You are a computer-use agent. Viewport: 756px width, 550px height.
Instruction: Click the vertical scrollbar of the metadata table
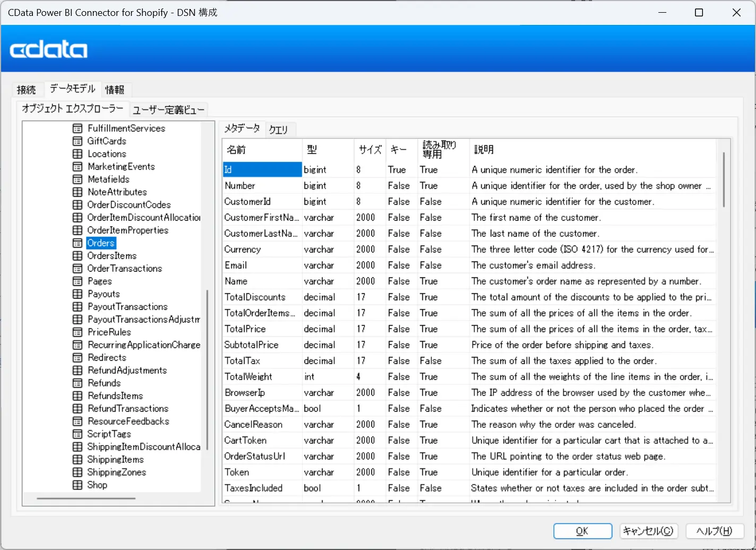(724, 180)
